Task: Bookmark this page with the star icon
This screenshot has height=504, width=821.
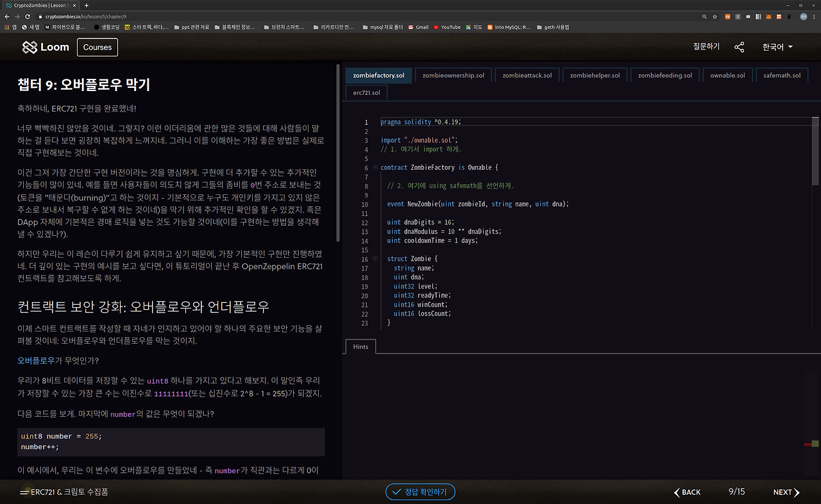Action: coord(715,17)
